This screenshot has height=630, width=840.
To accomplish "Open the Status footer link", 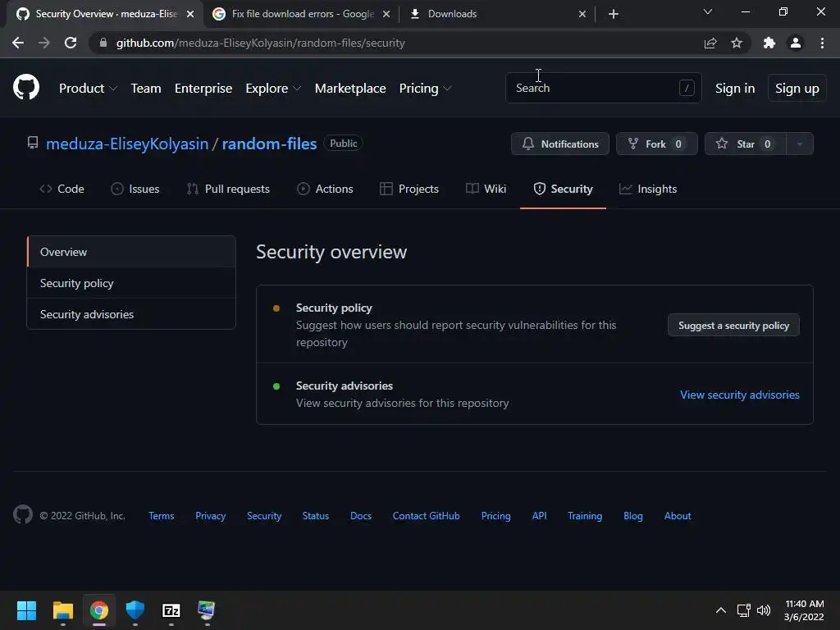I will pos(316,515).
